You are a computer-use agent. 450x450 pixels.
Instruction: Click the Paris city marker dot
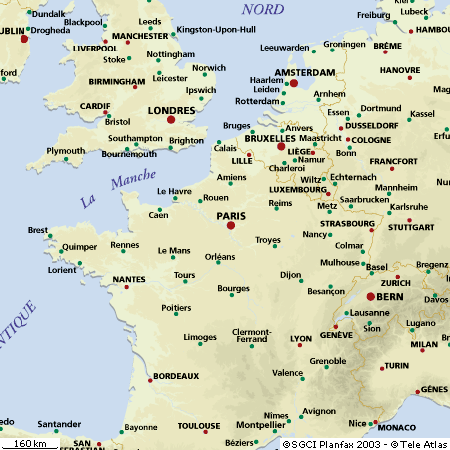pyautogui.click(x=231, y=226)
